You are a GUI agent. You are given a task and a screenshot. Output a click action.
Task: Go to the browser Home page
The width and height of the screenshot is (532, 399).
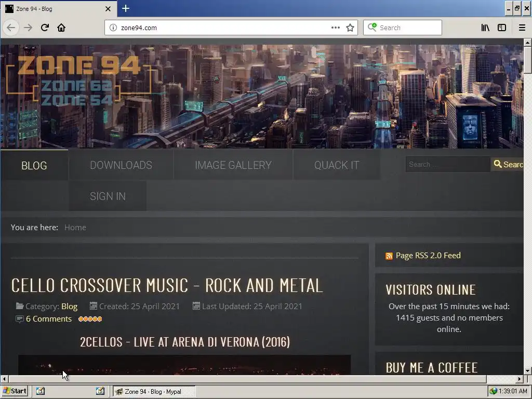click(61, 28)
